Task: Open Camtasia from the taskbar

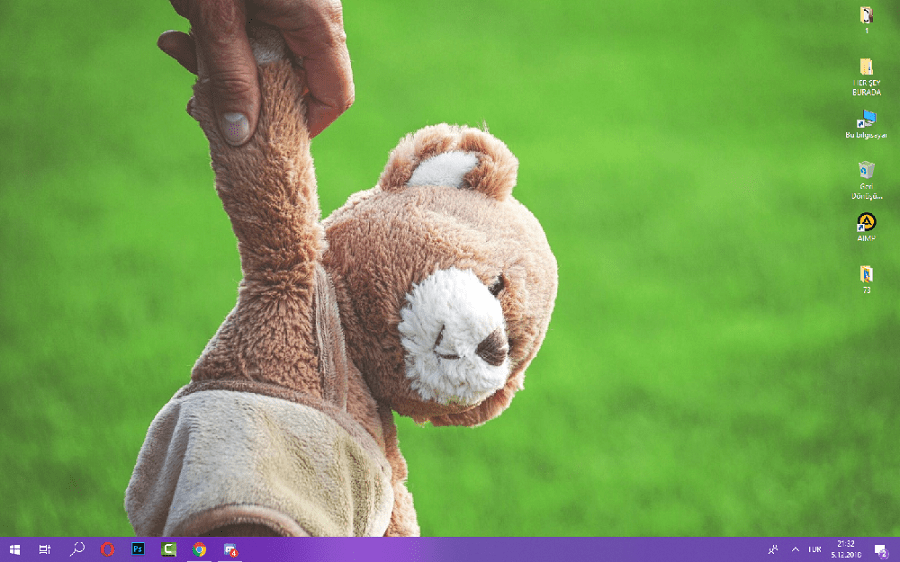Action: point(168,549)
